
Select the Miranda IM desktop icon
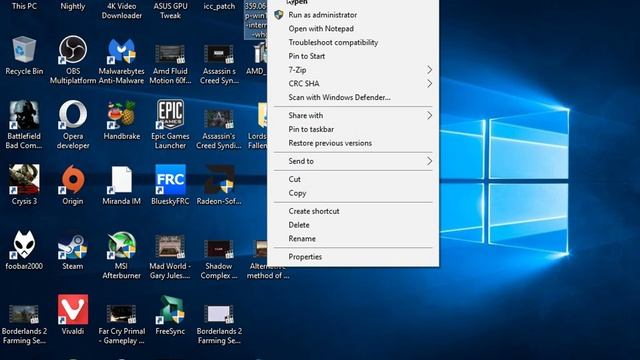(x=121, y=179)
